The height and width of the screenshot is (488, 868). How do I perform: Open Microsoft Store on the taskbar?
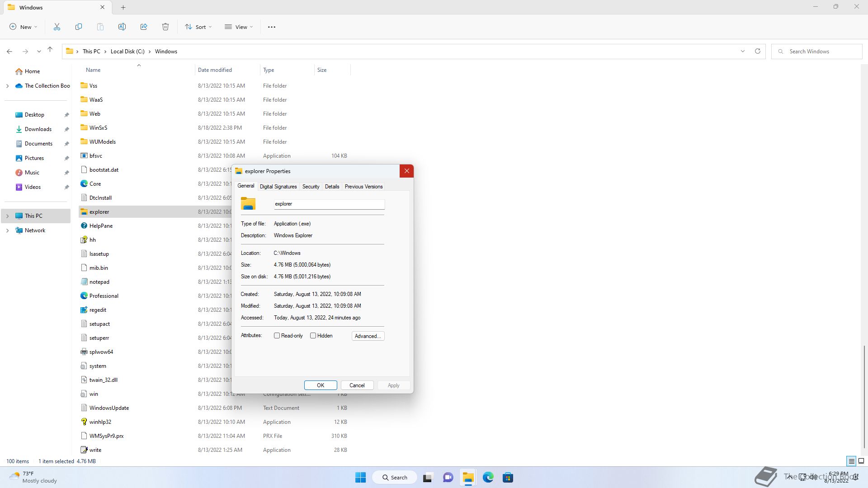tap(508, 478)
